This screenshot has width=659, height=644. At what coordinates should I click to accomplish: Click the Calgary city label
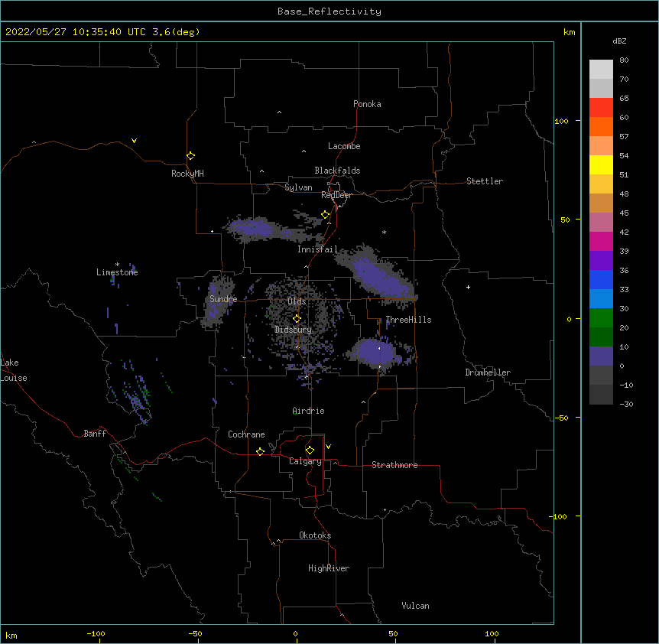[x=305, y=461]
